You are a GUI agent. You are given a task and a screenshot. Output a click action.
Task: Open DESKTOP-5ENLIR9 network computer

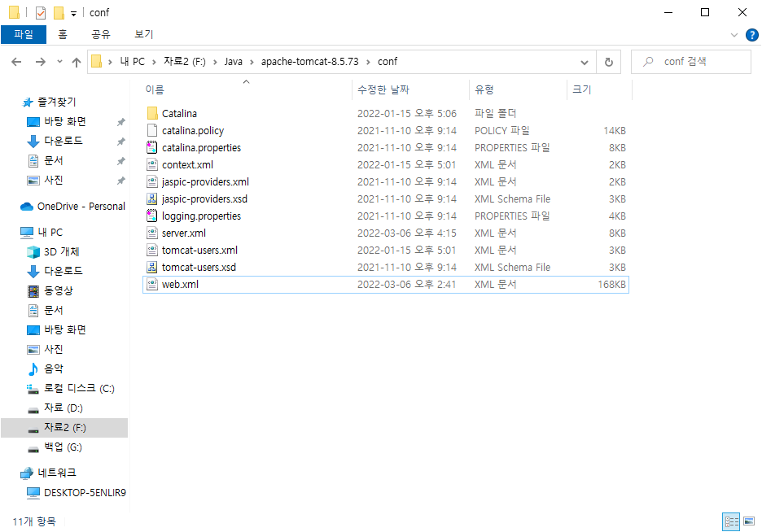pyautogui.click(x=85, y=493)
